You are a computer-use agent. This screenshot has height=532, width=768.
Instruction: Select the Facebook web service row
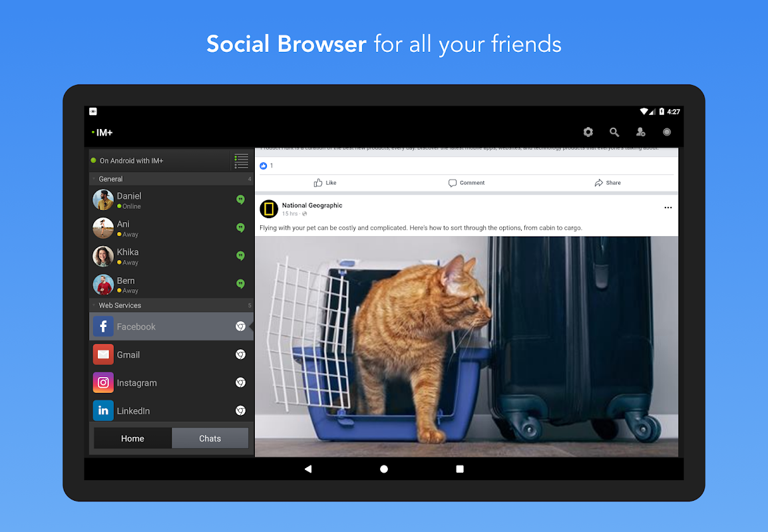172,327
